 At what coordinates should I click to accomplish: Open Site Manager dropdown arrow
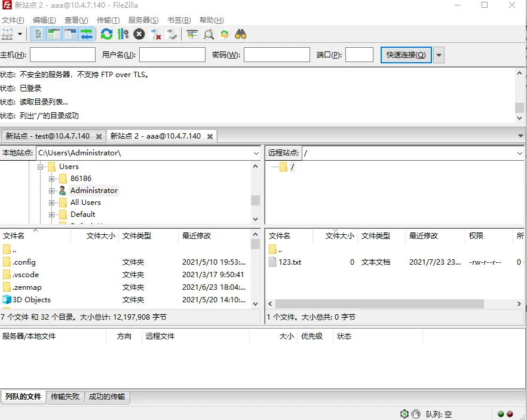click(20, 34)
